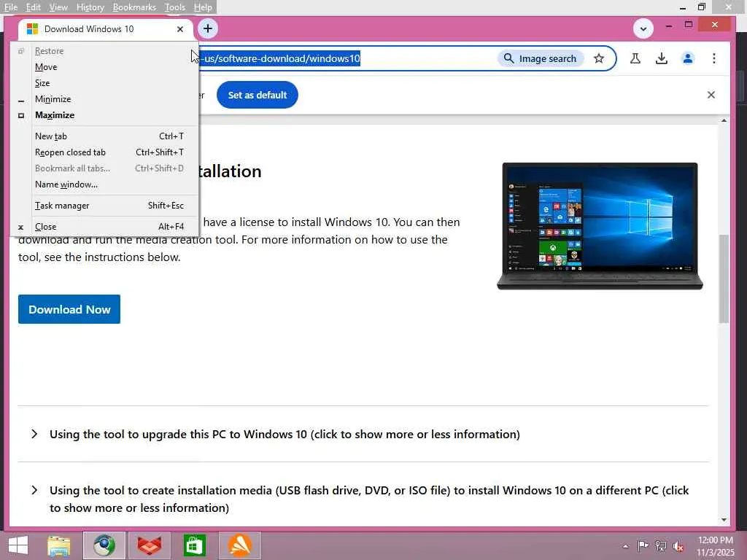The width and height of the screenshot is (747, 560).
Task: Open the Chrome Labs flask icon
Action: coord(635,58)
